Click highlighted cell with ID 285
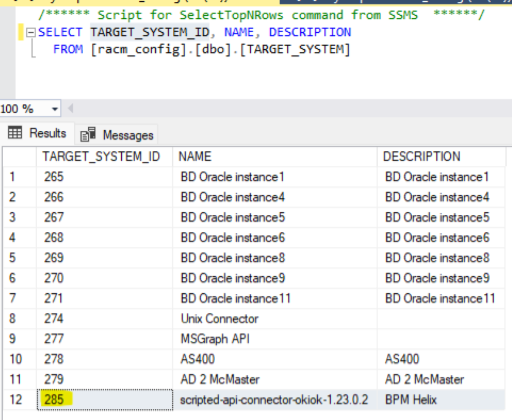512x420 pixels. point(104,399)
